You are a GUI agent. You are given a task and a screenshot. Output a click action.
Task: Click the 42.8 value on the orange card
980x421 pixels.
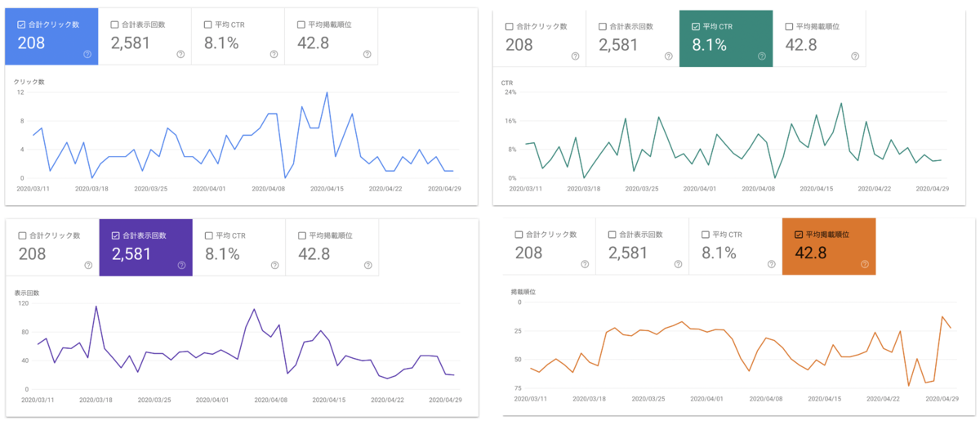(811, 253)
